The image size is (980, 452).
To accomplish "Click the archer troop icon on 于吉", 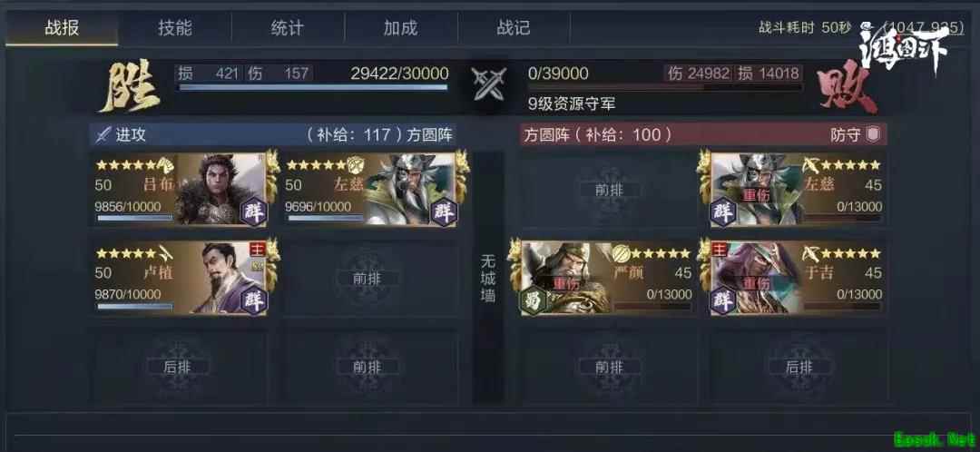I will point(810,253).
